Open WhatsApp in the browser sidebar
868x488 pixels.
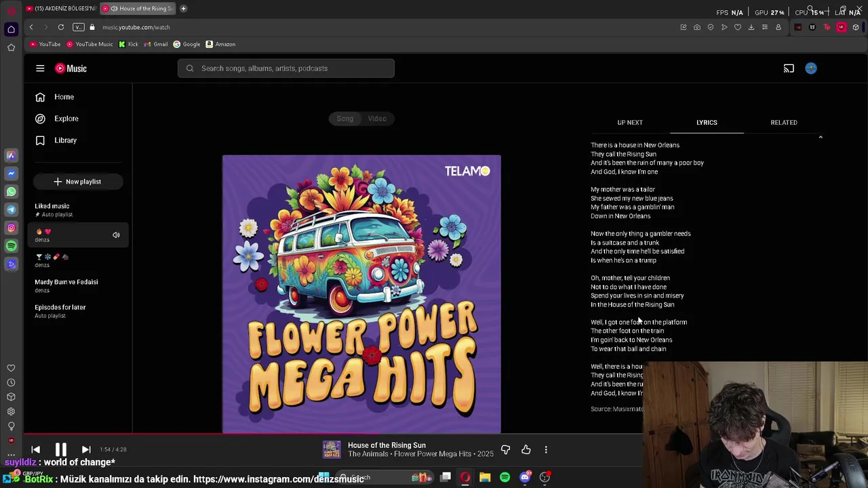tap(11, 192)
